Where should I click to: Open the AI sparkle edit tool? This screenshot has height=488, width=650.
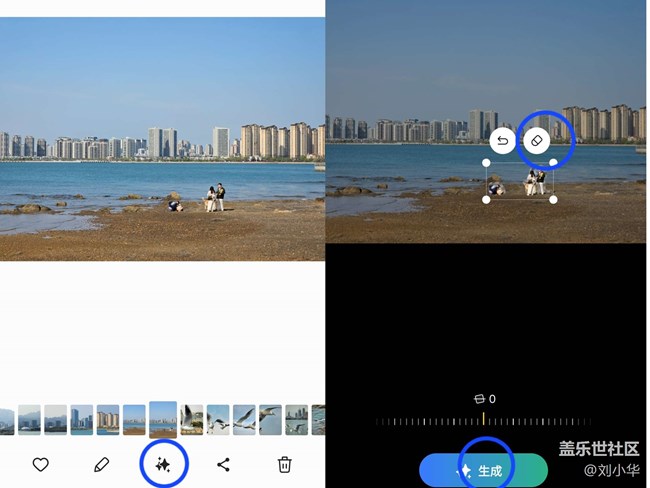coord(163,464)
